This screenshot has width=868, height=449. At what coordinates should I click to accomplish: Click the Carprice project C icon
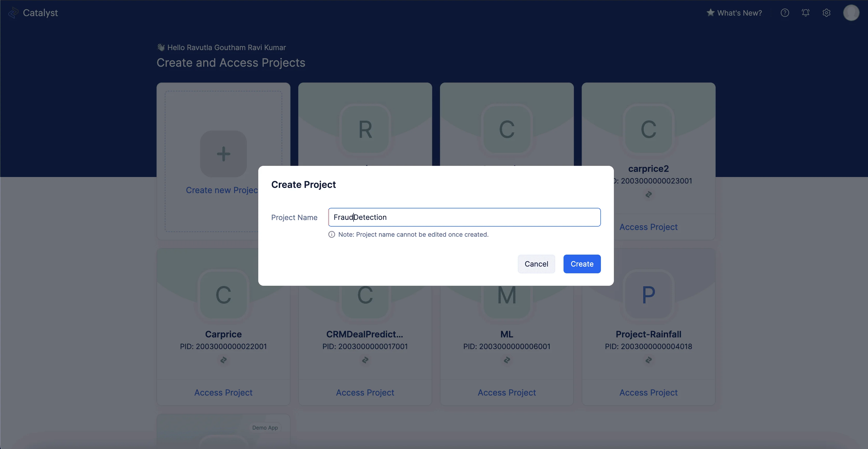point(223,295)
